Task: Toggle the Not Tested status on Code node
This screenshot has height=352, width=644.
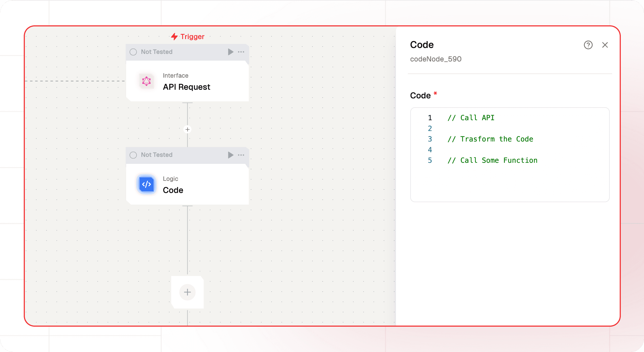Action: point(134,155)
